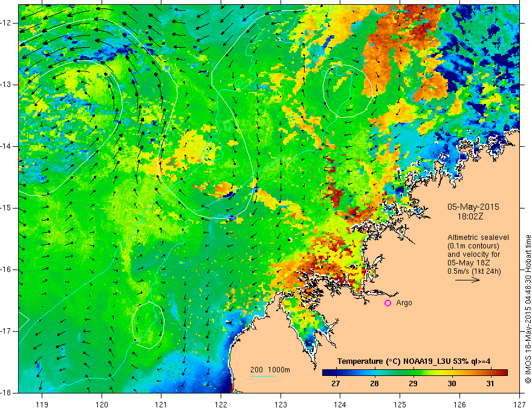Click the velocity scale reference arrow

coord(467,280)
